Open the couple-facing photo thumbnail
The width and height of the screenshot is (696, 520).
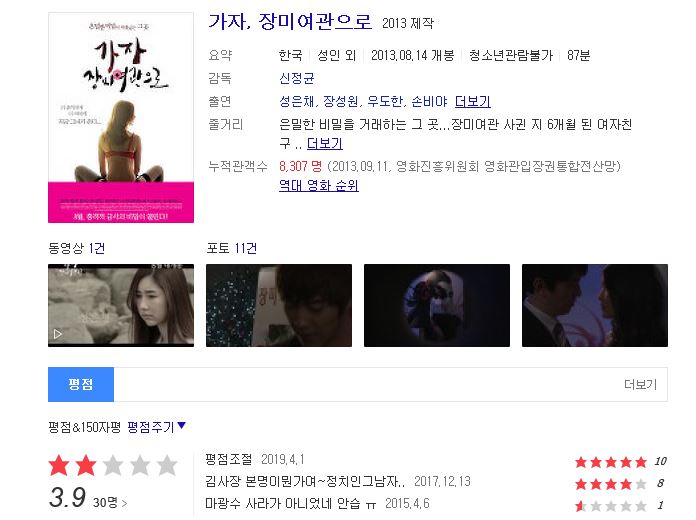click(x=595, y=305)
